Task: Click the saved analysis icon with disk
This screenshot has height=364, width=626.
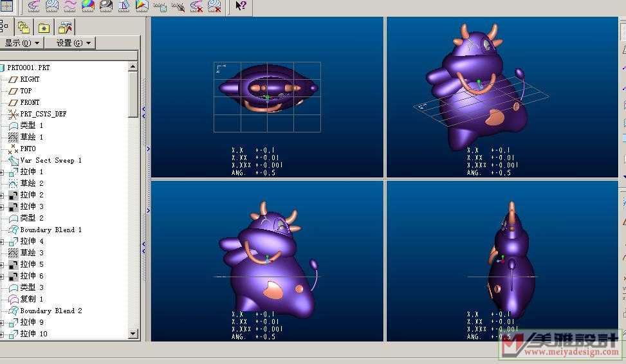Action: pyautogui.click(x=160, y=6)
